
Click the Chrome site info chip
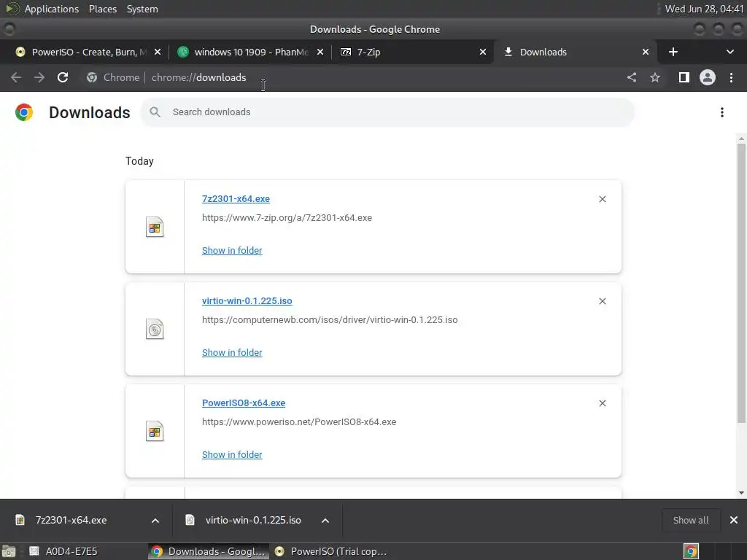113,77
